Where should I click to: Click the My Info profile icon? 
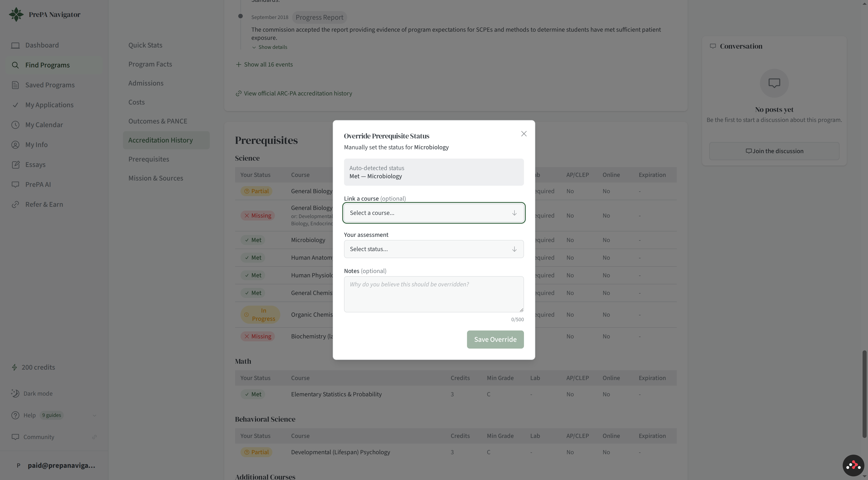15,145
